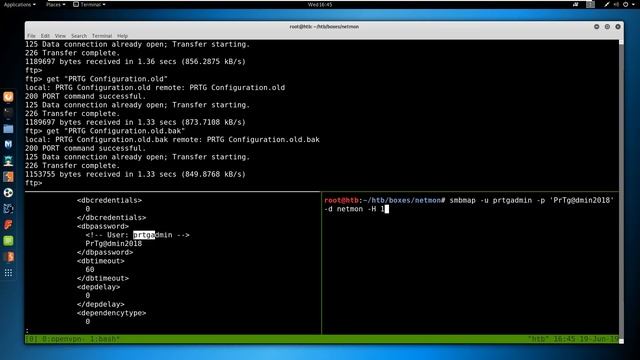Open Faraday, the red F icon
Screen dimensions: 640x360
[x=8, y=224]
